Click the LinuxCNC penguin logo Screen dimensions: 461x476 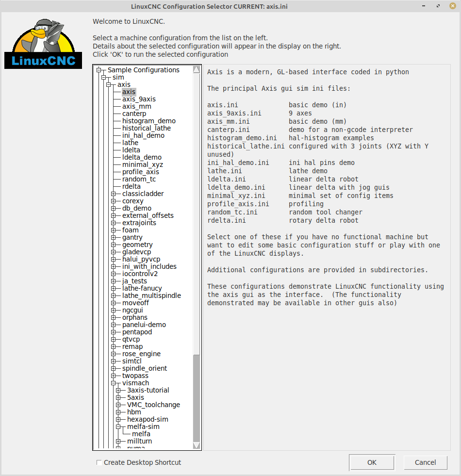43,44
